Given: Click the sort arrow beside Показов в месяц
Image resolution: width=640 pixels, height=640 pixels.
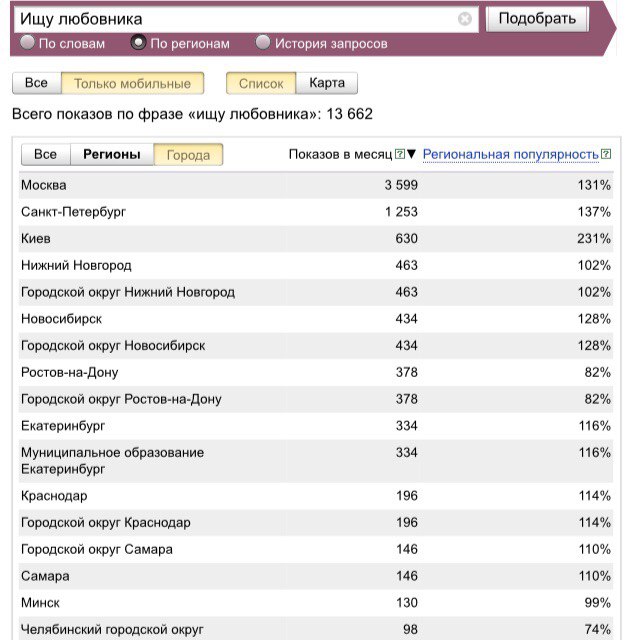Looking at the screenshot, I should [x=411, y=155].
